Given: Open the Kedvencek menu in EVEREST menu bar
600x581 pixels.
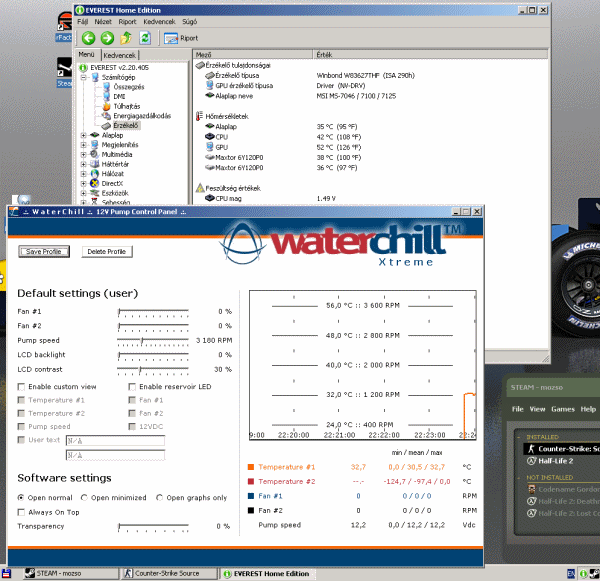Looking at the screenshot, I should click(159, 21).
